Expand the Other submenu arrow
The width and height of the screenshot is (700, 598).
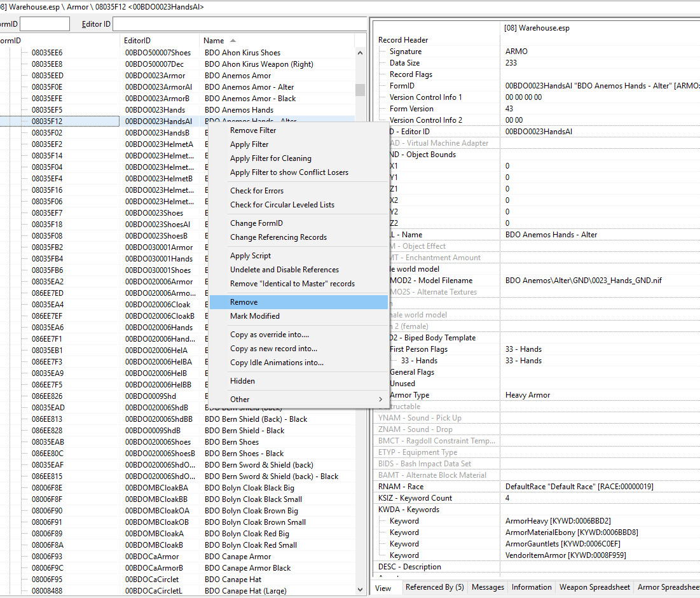(x=380, y=400)
